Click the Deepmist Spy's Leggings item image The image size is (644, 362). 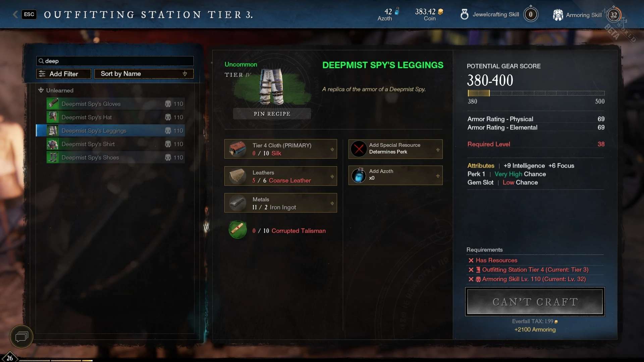[x=272, y=86]
